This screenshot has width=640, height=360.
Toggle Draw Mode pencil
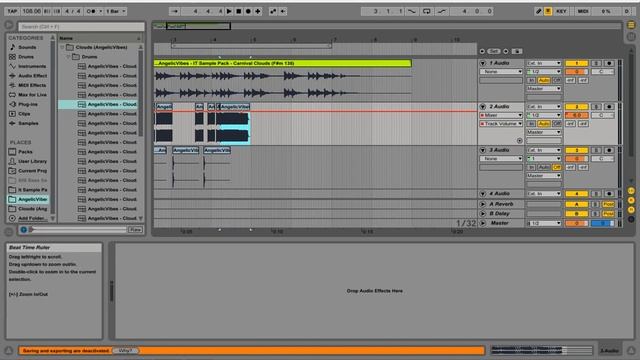point(538,11)
